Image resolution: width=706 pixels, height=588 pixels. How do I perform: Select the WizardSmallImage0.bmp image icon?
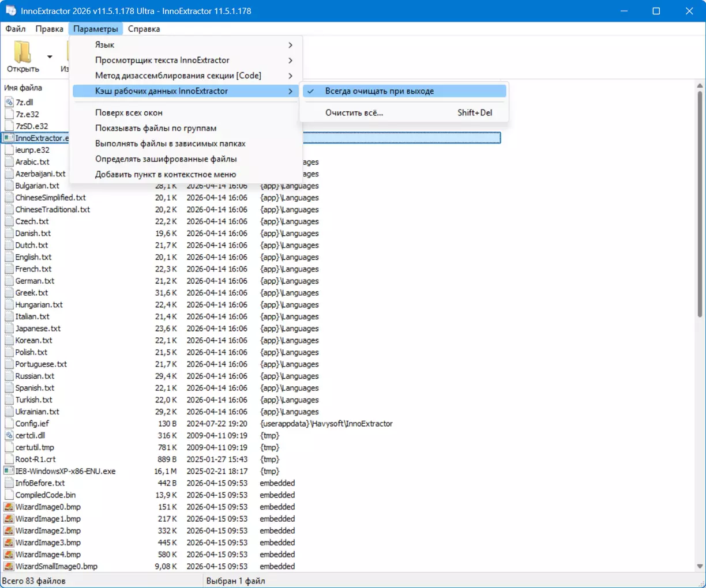click(9, 567)
